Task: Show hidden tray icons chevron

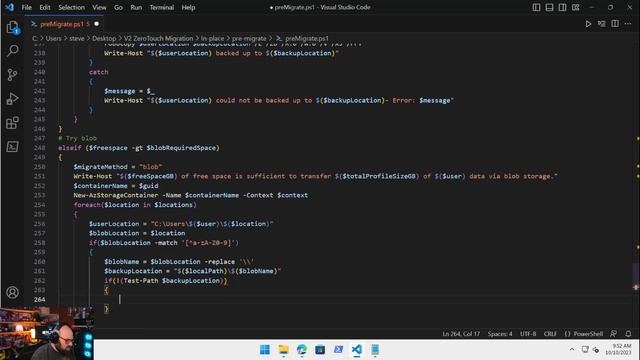Action: 572,350
